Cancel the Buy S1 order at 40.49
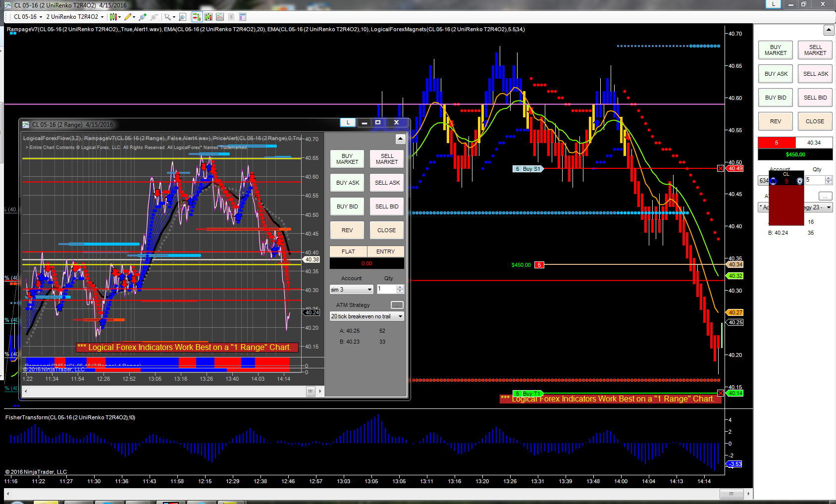Screen dimensions: 836x504 [x=721, y=169]
